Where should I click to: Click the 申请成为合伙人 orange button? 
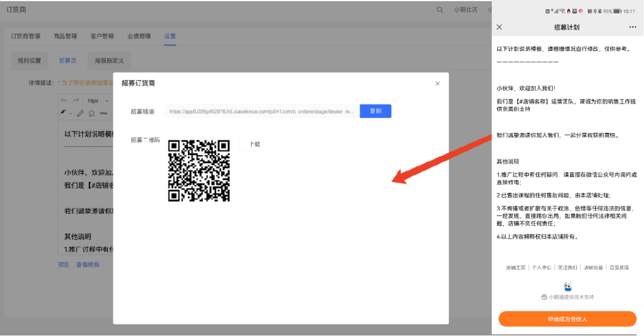[567, 319]
